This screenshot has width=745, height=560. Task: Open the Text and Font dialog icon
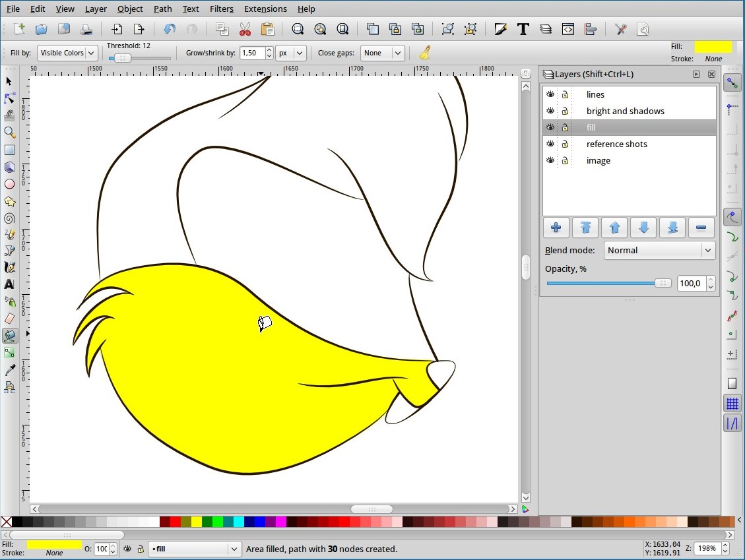pyautogui.click(x=523, y=29)
